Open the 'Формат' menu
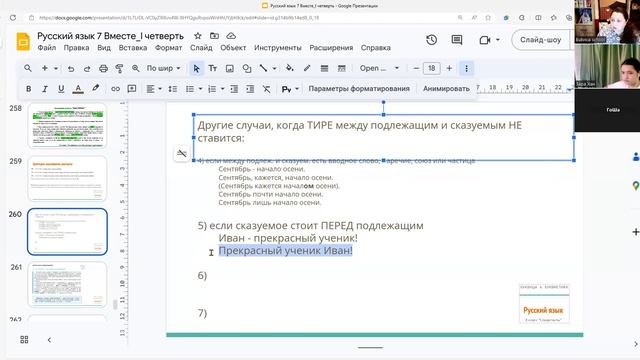 [169, 48]
